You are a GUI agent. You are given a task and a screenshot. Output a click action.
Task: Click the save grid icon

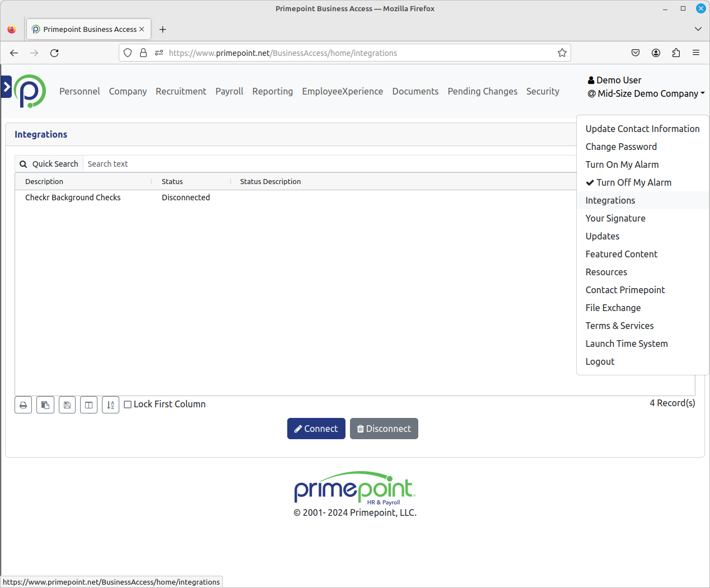(67, 405)
